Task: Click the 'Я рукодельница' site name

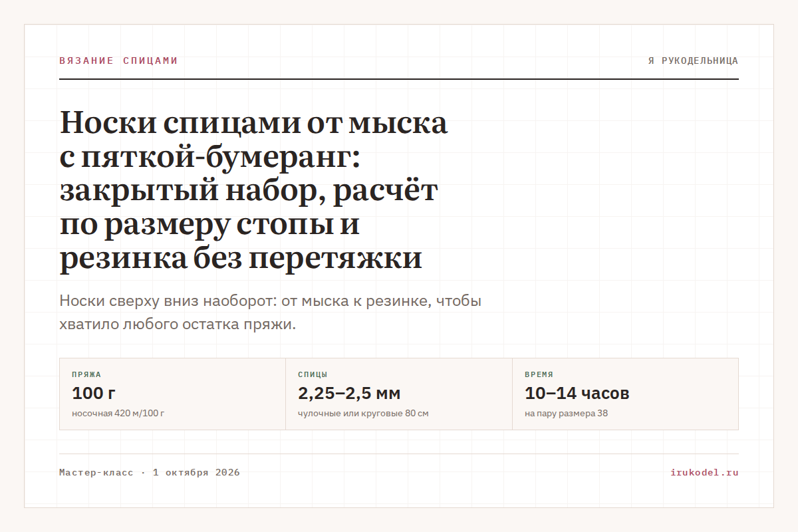Action: [693, 61]
